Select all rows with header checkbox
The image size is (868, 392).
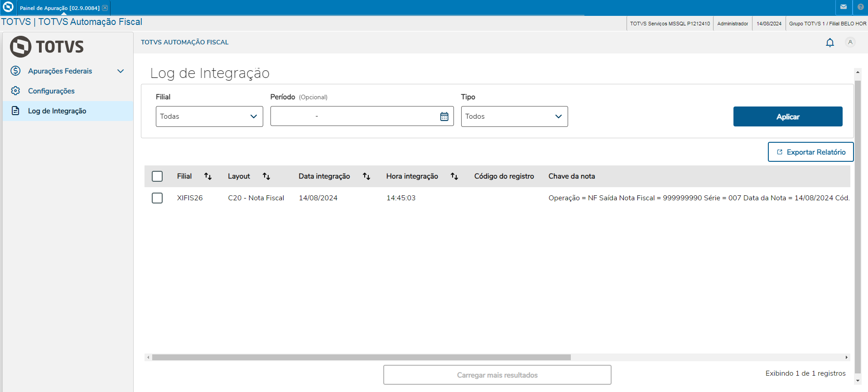[157, 176]
